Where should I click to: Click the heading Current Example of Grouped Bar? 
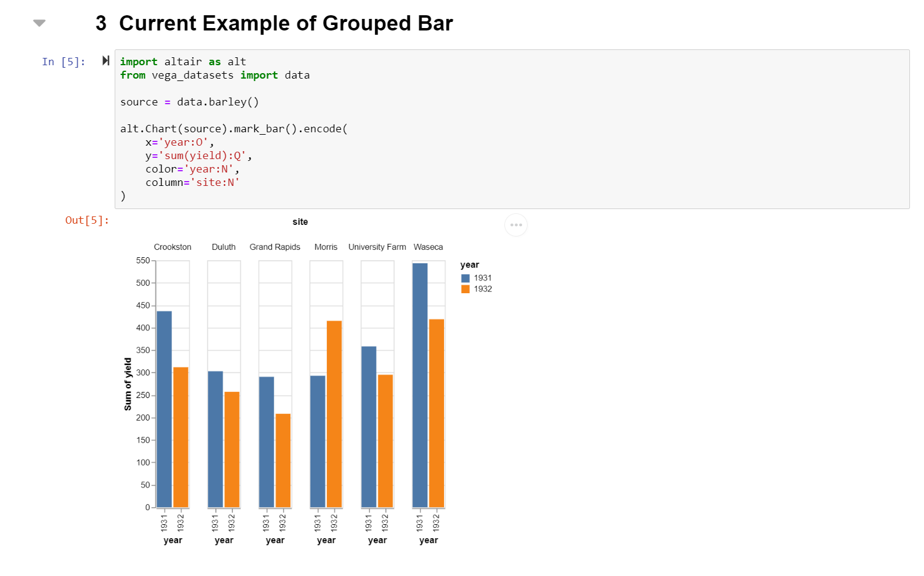click(x=286, y=23)
